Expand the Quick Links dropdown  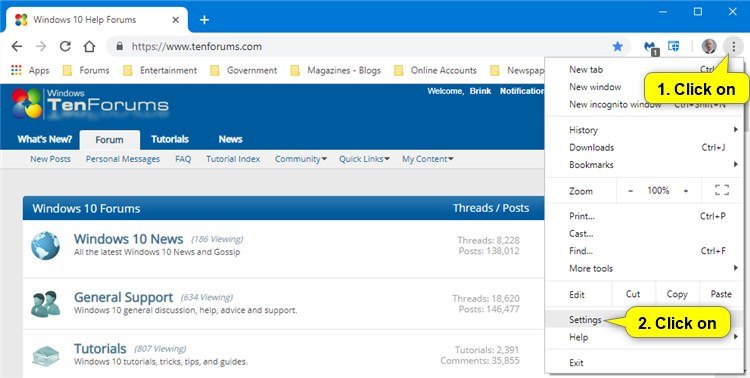pyautogui.click(x=364, y=159)
